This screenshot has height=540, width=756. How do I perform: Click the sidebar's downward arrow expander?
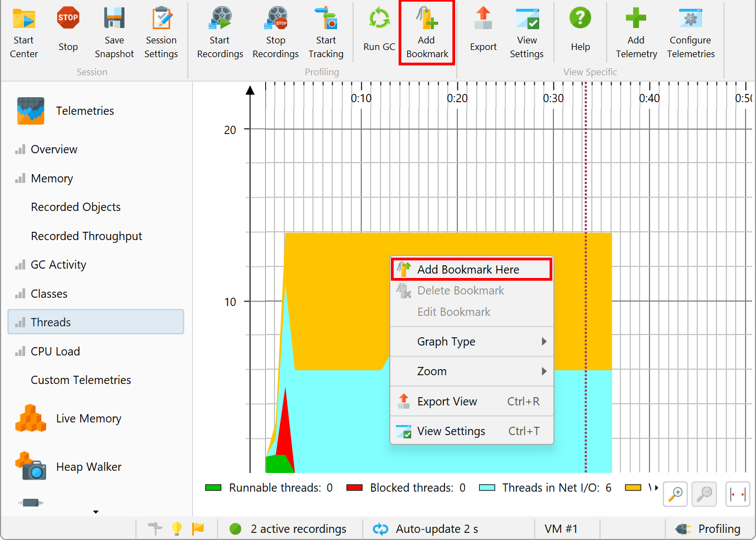tap(96, 512)
